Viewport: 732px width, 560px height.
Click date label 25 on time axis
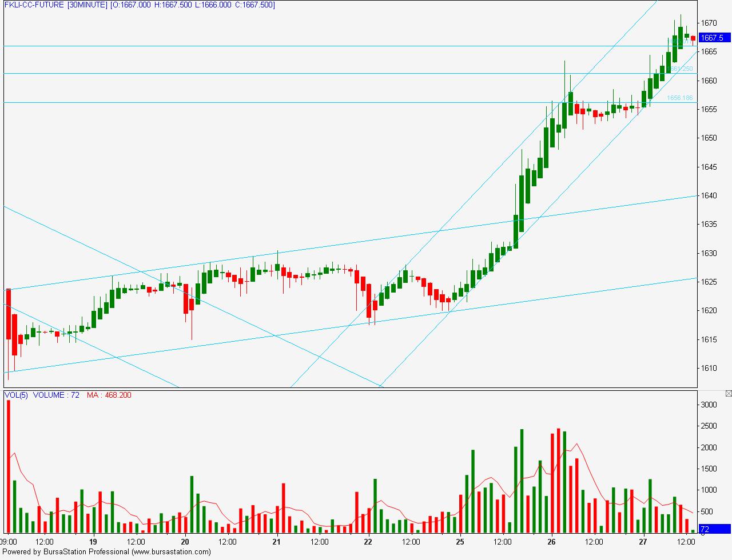tap(460, 542)
